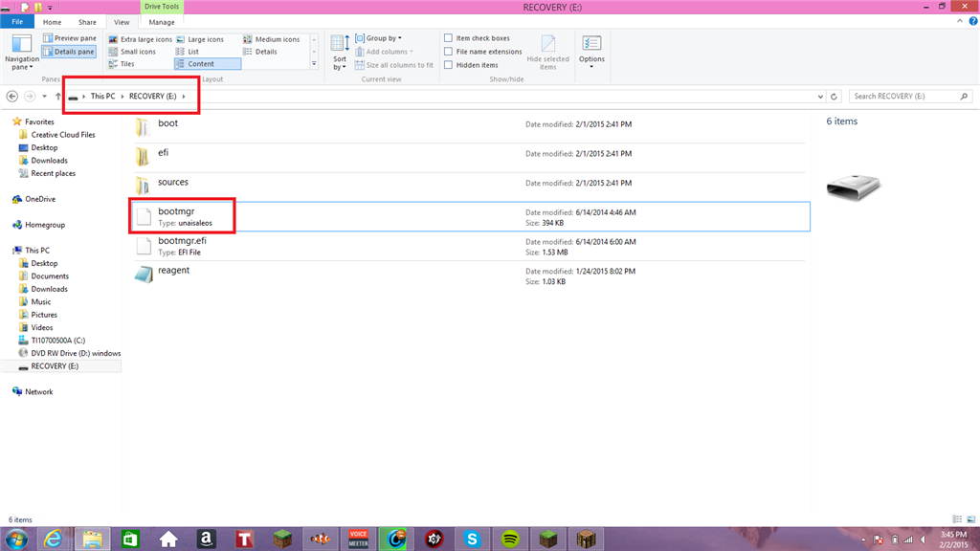Select Medium icons layout
The image size is (980, 551).
click(x=271, y=39)
